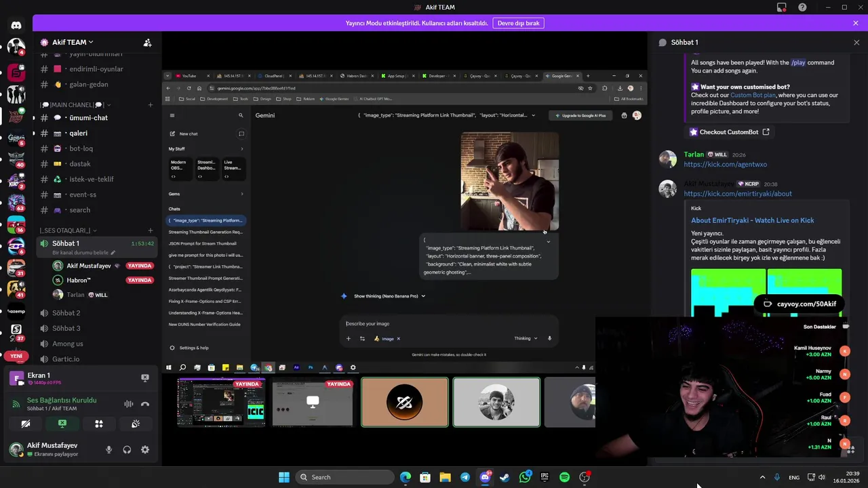Screen dimensions: 868x488
Task: Click the add channel plus beside SES OTAQLARI
Action: tap(150, 230)
